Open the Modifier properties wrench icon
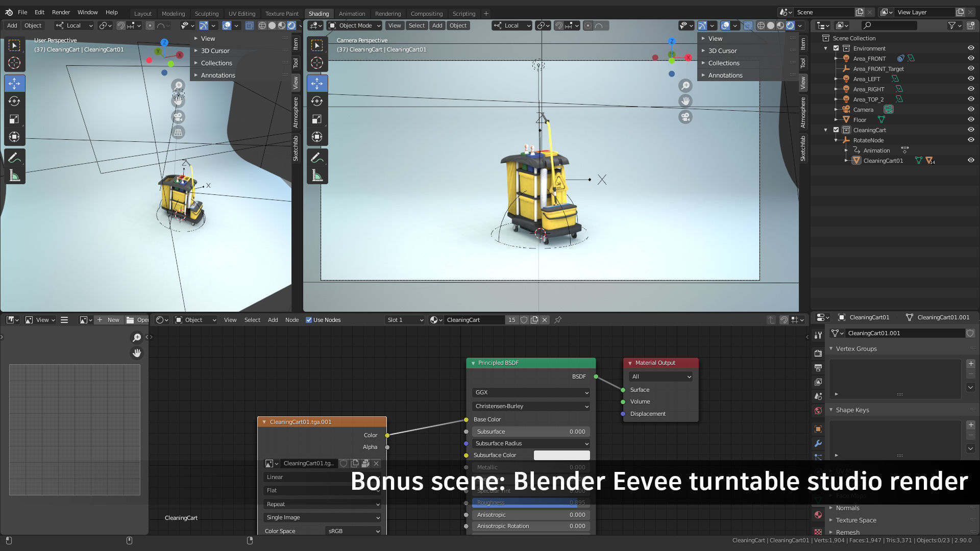 (818, 443)
